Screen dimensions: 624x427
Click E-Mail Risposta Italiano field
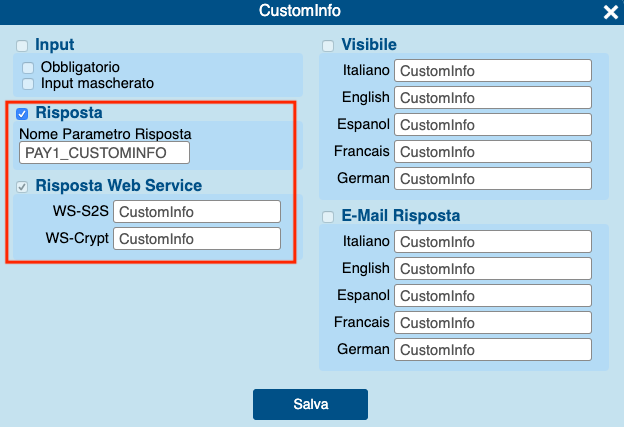click(493, 242)
